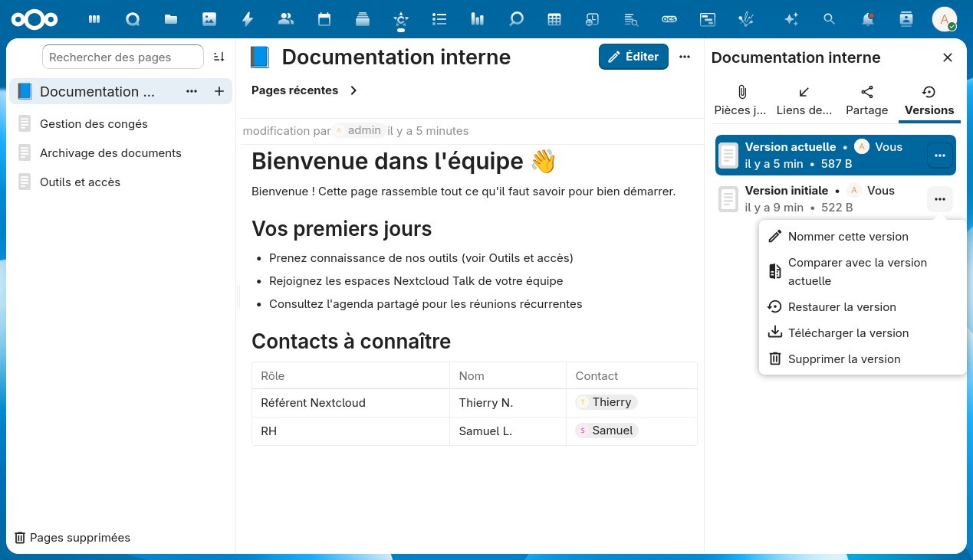Click the Référent Nextcloud table cell
This screenshot has width=973, height=560.
350,403
